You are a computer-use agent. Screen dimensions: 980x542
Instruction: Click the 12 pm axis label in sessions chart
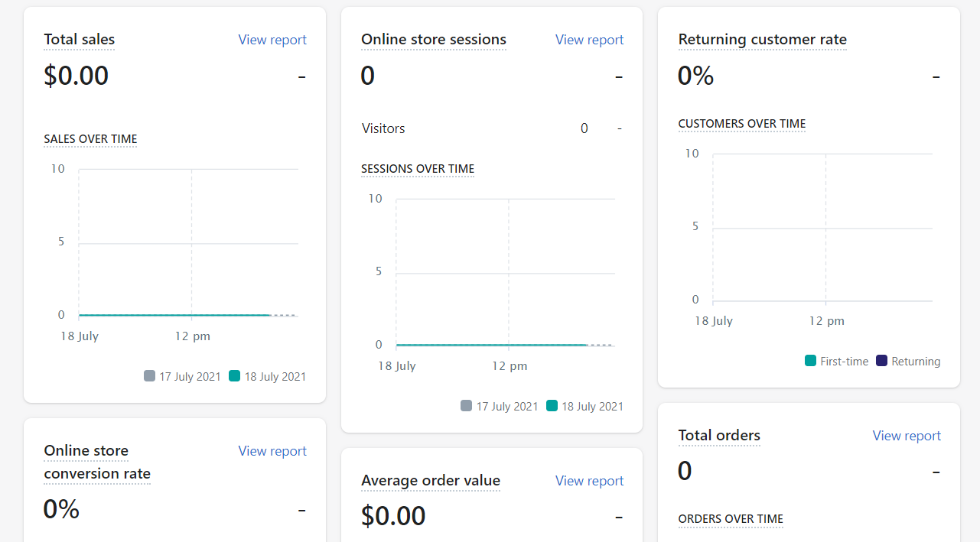510,366
